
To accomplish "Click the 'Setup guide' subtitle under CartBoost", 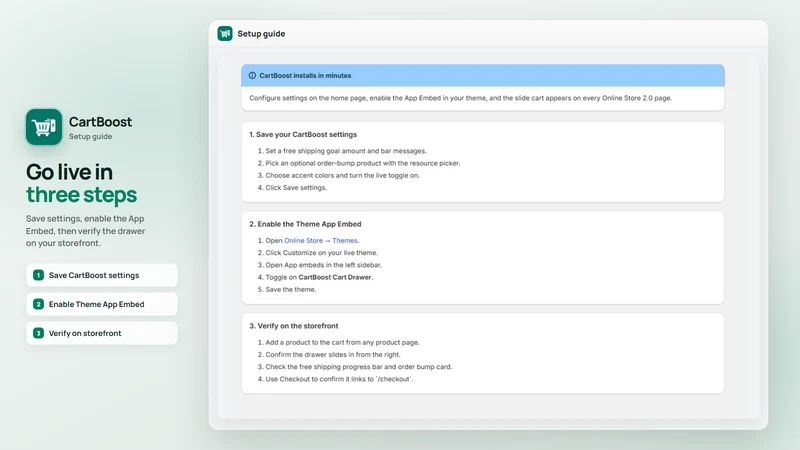I will point(90,136).
